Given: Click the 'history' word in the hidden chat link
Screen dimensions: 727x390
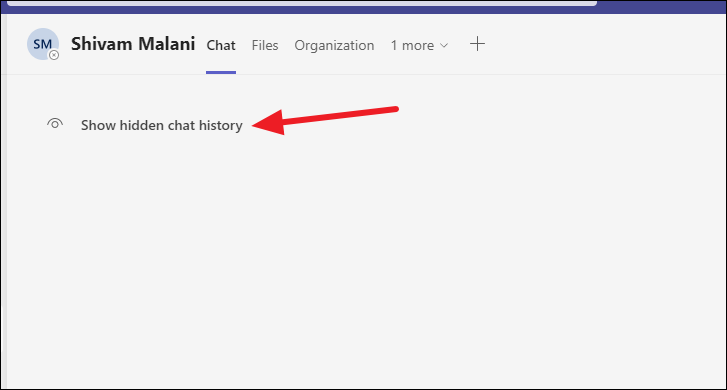Looking at the screenshot, I should (x=221, y=125).
